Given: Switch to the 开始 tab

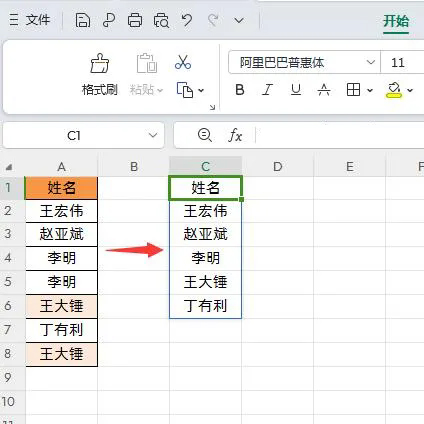Looking at the screenshot, I should pyautogui.click(x=396, y=21).
